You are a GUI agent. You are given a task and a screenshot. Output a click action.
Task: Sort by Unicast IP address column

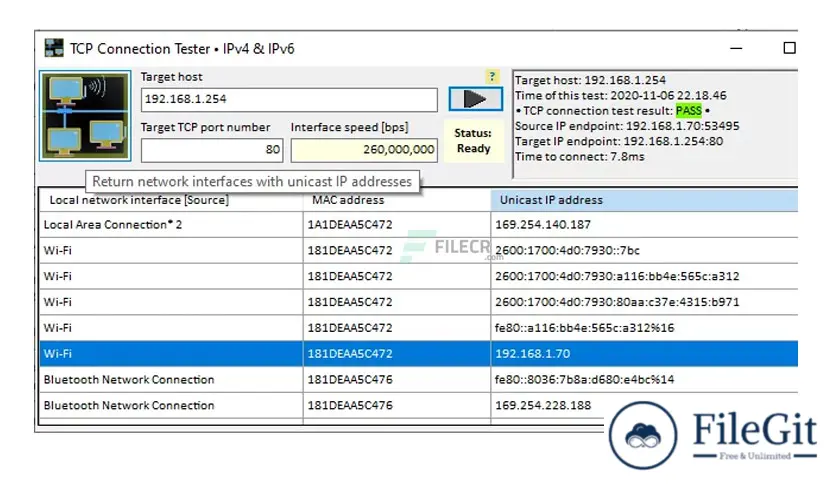644,200
